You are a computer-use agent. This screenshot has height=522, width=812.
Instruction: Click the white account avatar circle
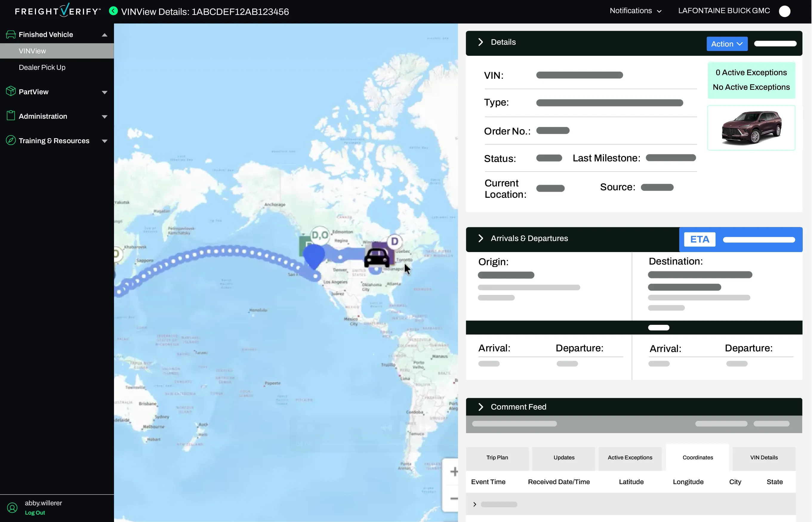point(784,11)
